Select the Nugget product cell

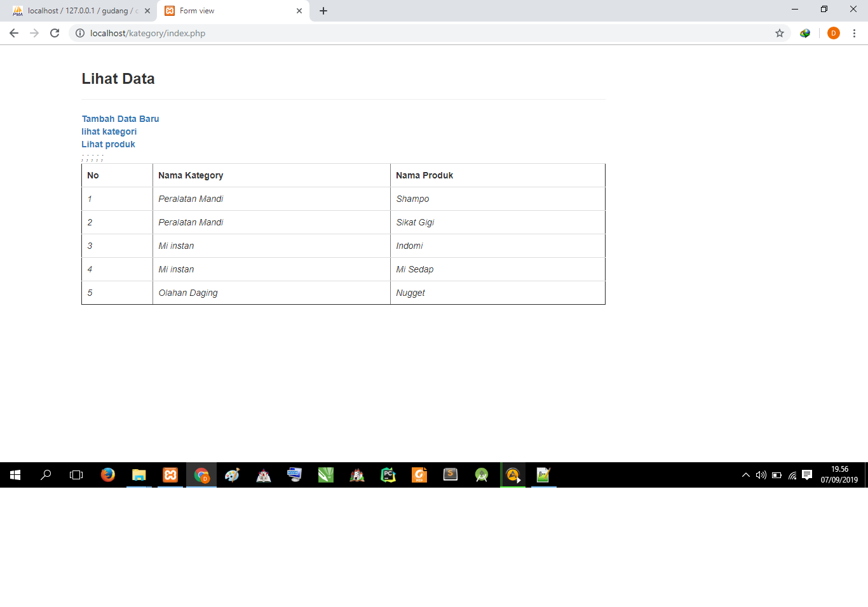click(x=498, y=293)
